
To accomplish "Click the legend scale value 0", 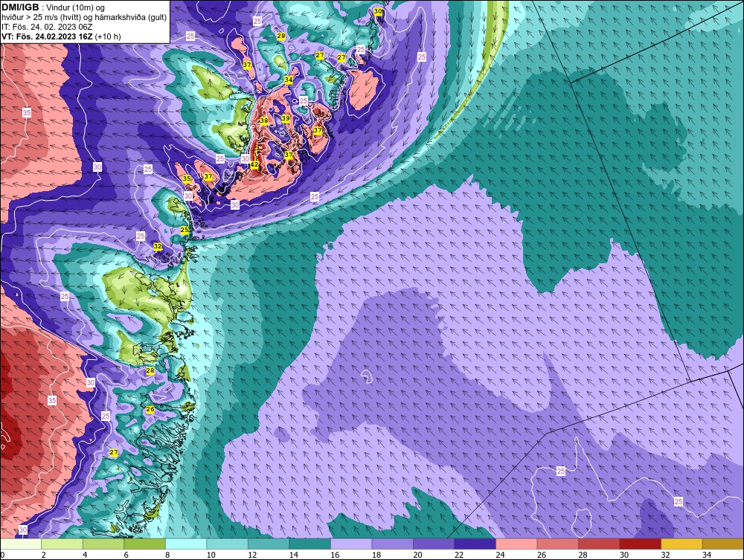I will tap(2, 555).
